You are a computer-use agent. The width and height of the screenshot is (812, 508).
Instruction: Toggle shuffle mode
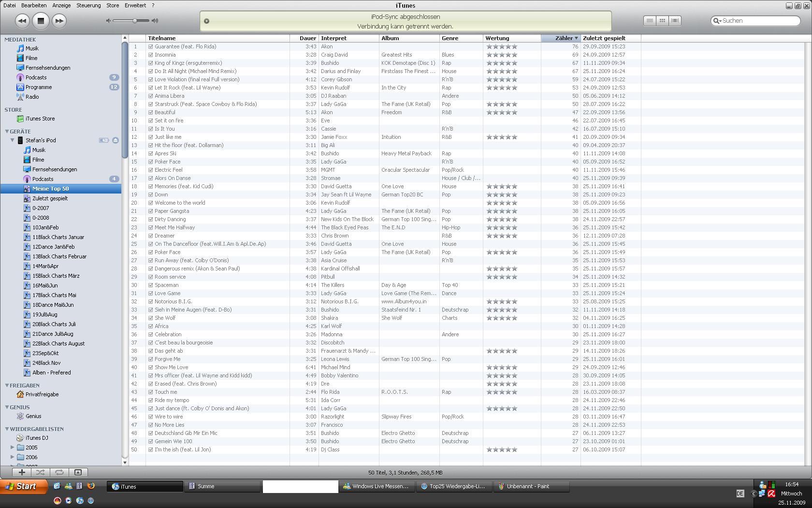[x=41, y=472]
